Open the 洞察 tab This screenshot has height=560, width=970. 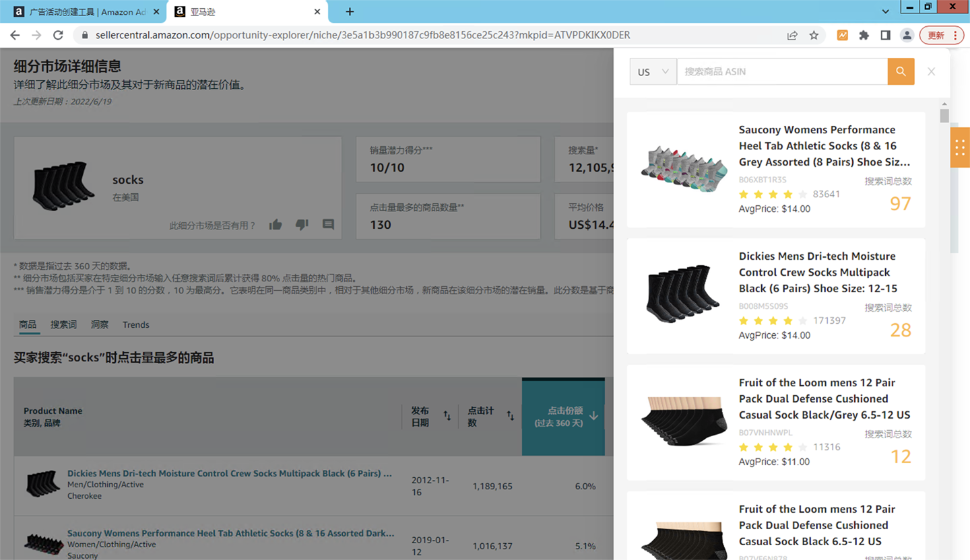(100, 324)
